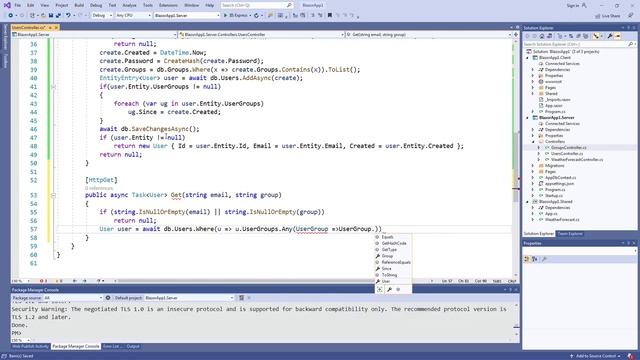Viewport: 640px width, 360px height.
Task: Open Default project dropdown in Package Manager
Action: [x=189, y=298]
